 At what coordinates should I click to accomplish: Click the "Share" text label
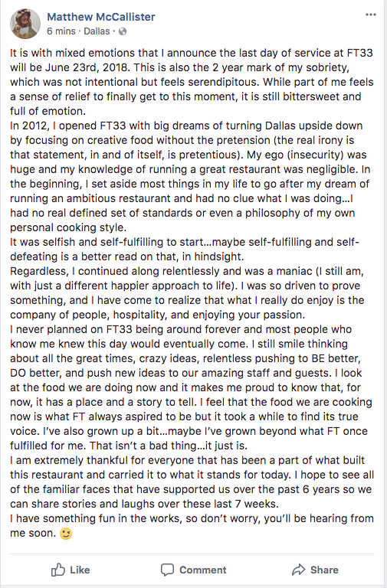point(324,570)
